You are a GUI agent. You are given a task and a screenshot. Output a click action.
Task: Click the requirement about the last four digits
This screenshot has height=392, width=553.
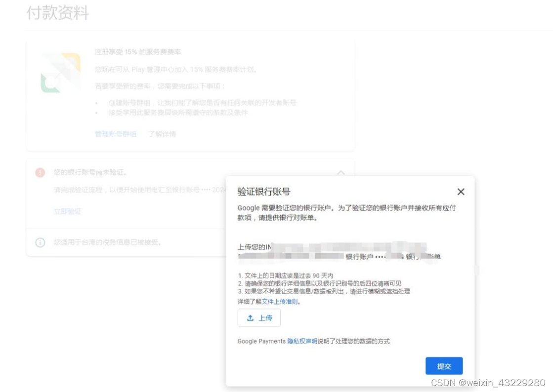coord(323,283)
